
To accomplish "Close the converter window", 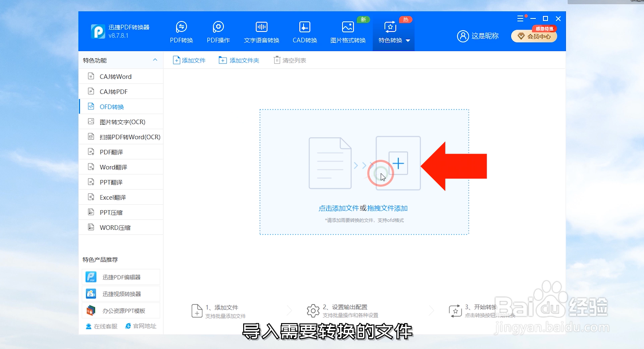I will point(558,18).
